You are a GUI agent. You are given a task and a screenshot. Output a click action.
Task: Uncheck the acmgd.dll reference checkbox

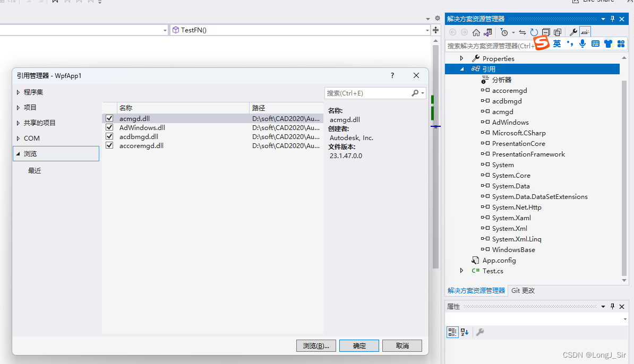[x=109, y=118]
